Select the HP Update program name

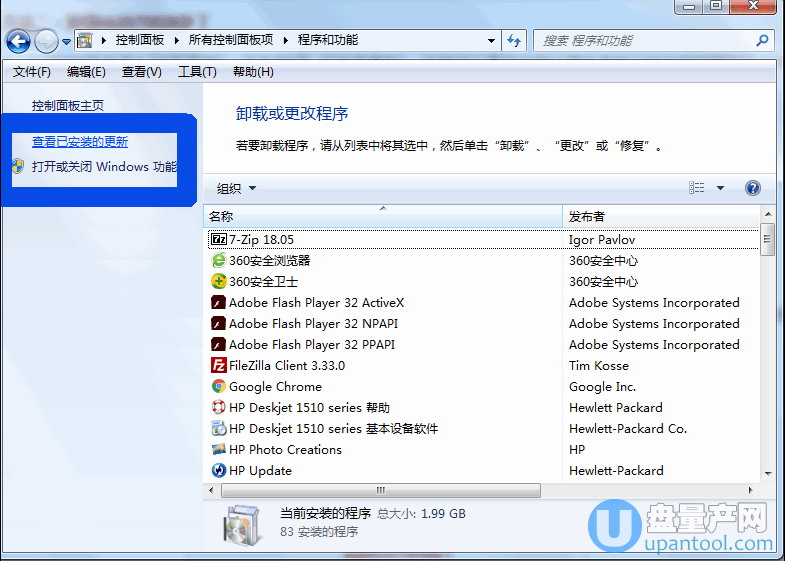[x=260, y=471]
